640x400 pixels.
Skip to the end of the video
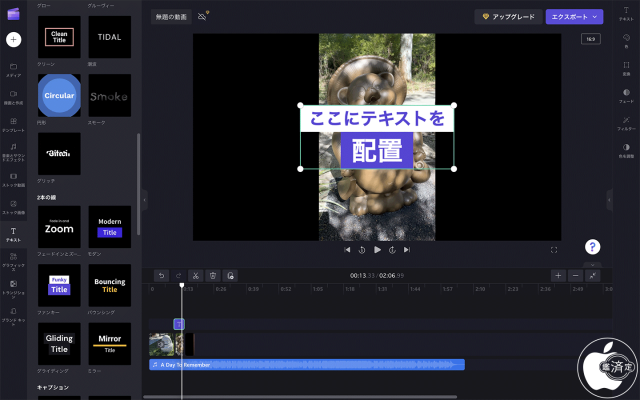[x=407, y=250]
